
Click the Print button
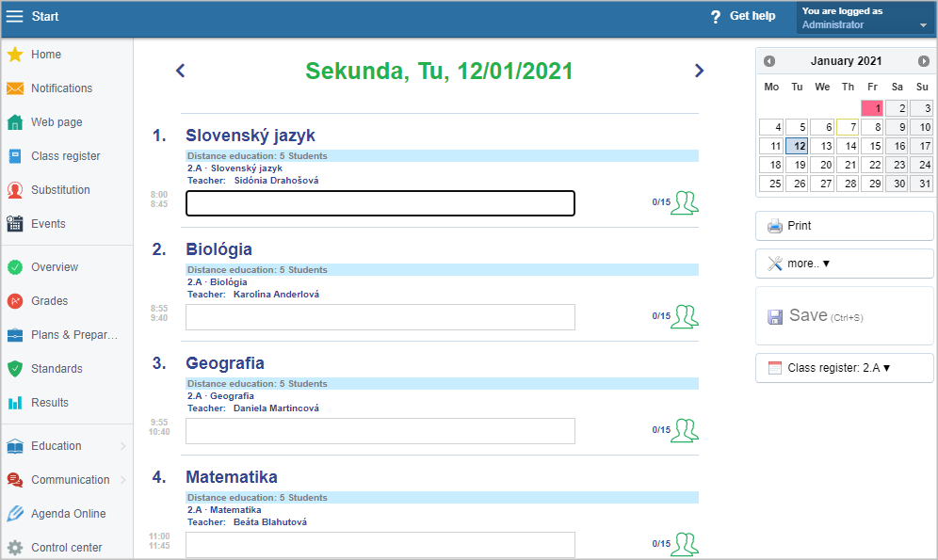click(x=844, y=226)
